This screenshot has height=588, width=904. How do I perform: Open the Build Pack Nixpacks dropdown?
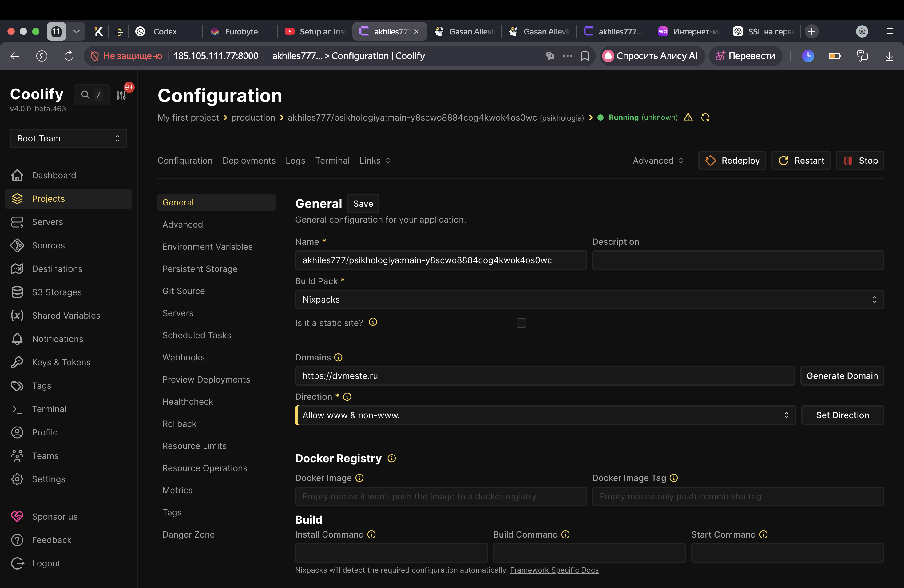pyautogui.click(x=589, y=299)
